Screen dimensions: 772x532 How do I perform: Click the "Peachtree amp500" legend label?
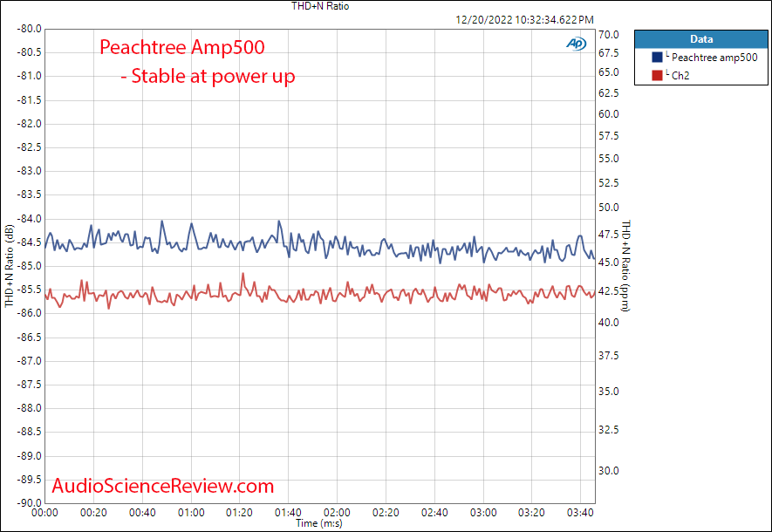coord(714,58)
